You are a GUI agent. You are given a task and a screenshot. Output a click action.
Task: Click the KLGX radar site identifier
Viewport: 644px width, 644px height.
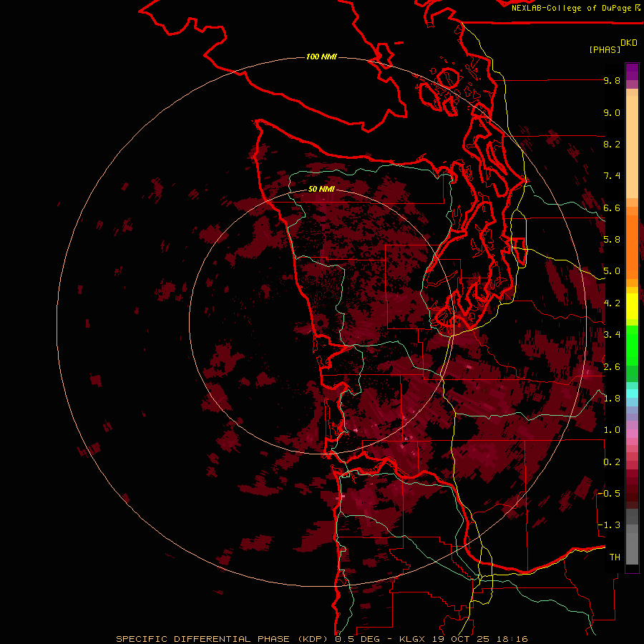pyautogui.click(x=412, y=639)
